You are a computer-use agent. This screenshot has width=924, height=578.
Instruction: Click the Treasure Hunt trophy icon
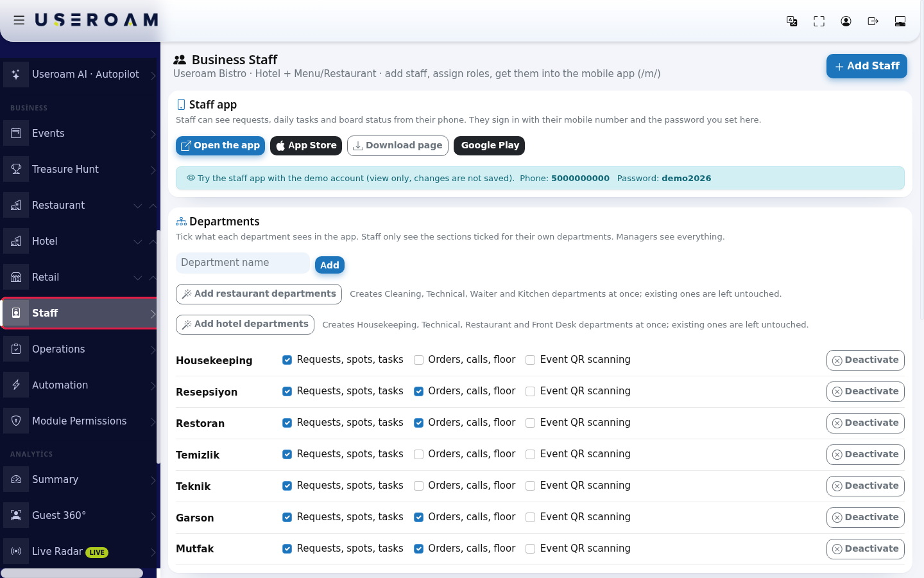16,170
